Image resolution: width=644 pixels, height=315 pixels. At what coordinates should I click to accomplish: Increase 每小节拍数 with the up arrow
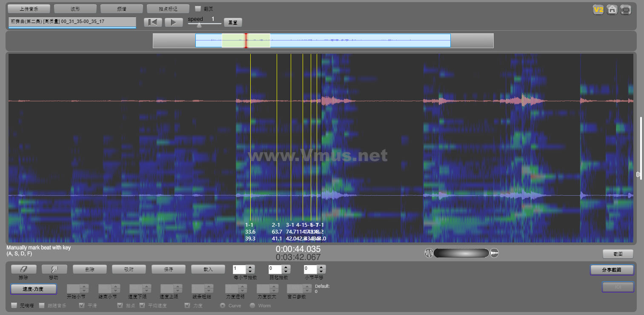pyautogui.click(x=250, y=267)
